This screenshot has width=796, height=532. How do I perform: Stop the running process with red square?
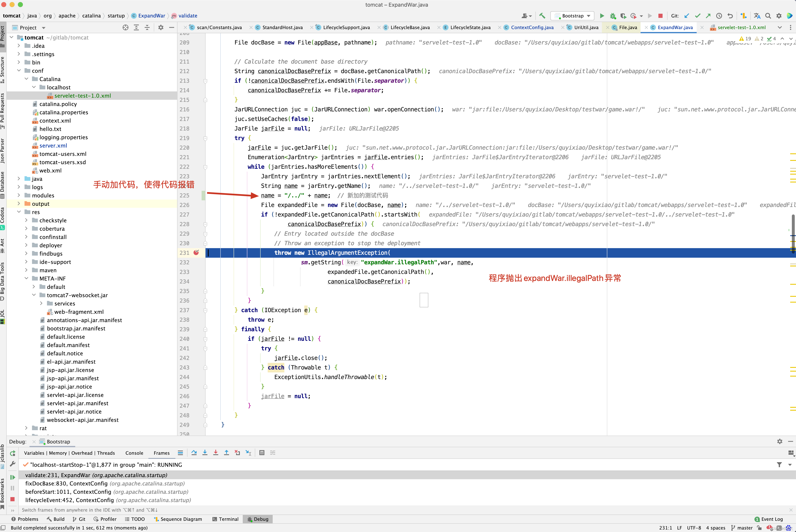(660, 16)
